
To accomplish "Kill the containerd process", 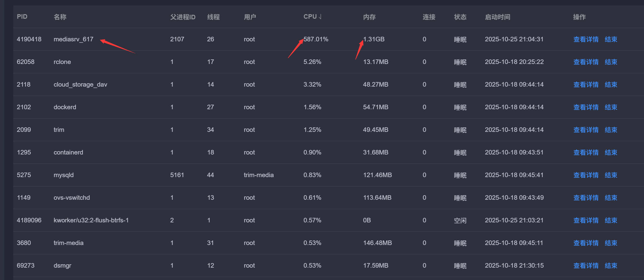I will click(611, 153).
